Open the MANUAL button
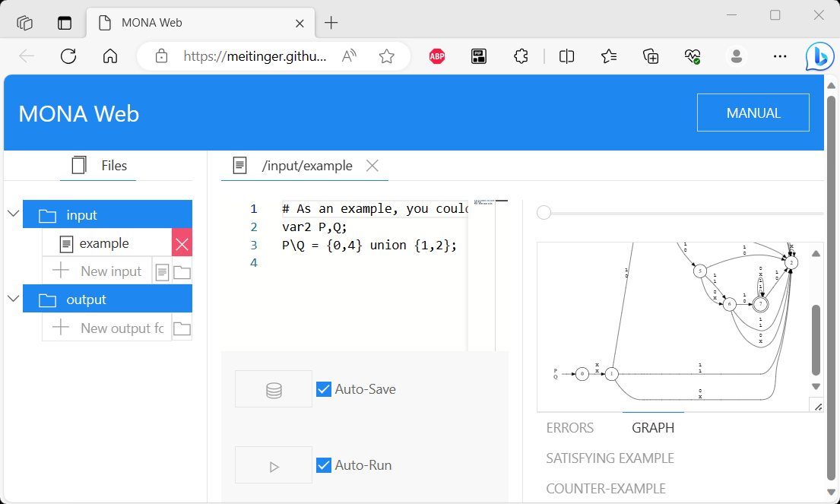 pyautogui.click(x=753, y=113)
